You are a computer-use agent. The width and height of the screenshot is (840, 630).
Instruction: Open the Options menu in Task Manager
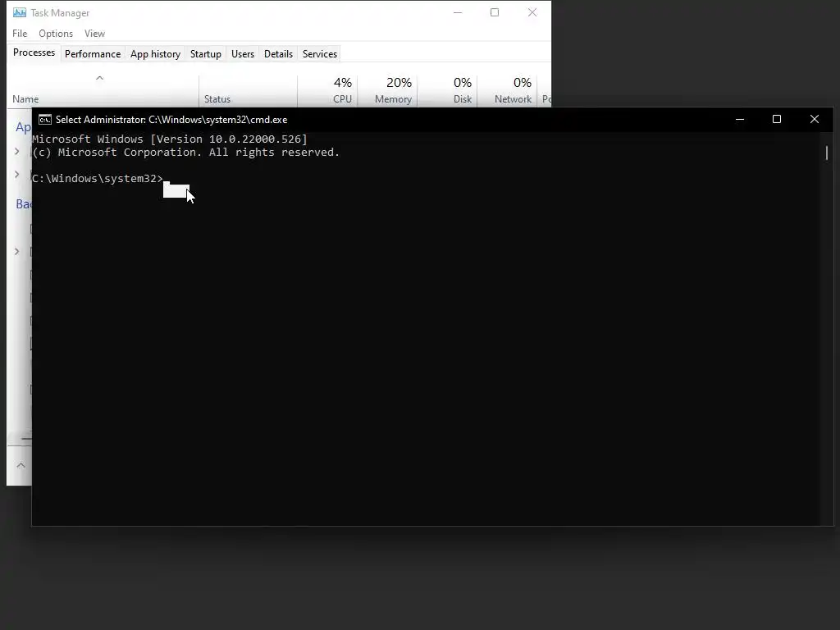56,33
